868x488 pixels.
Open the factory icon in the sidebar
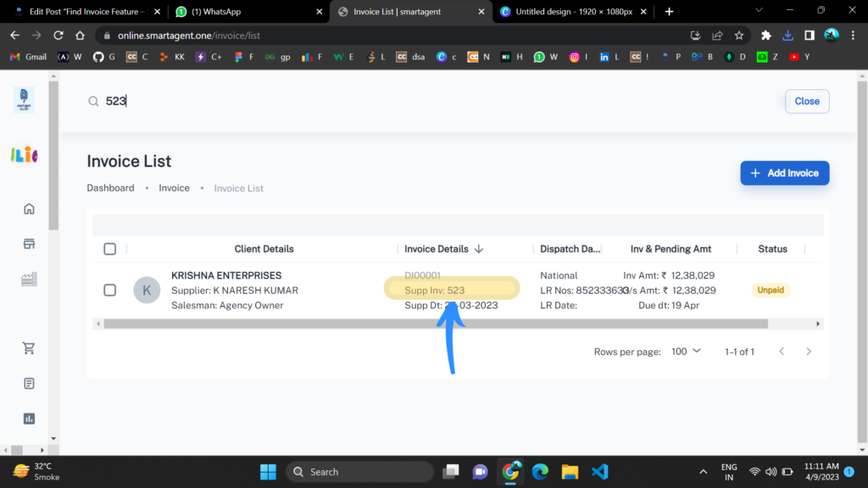pos(30,279)
